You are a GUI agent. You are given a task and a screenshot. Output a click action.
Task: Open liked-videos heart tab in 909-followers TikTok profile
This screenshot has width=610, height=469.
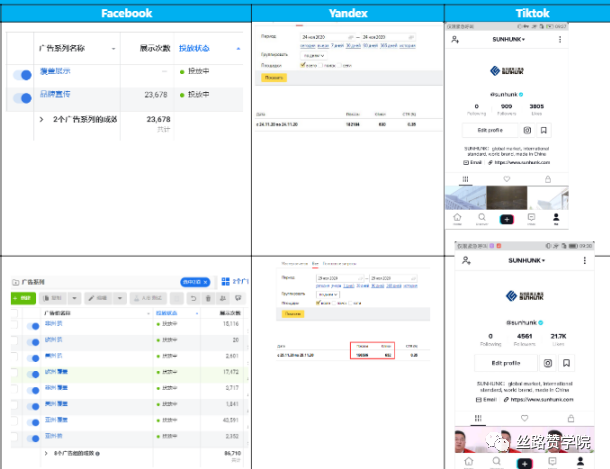tap(507, 180)
